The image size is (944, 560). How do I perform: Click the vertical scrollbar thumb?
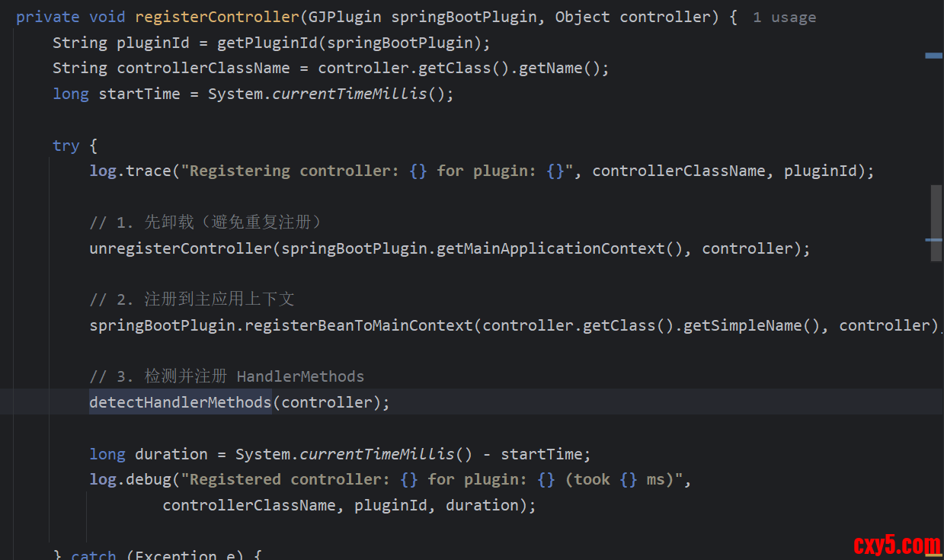tap(936, 222)
